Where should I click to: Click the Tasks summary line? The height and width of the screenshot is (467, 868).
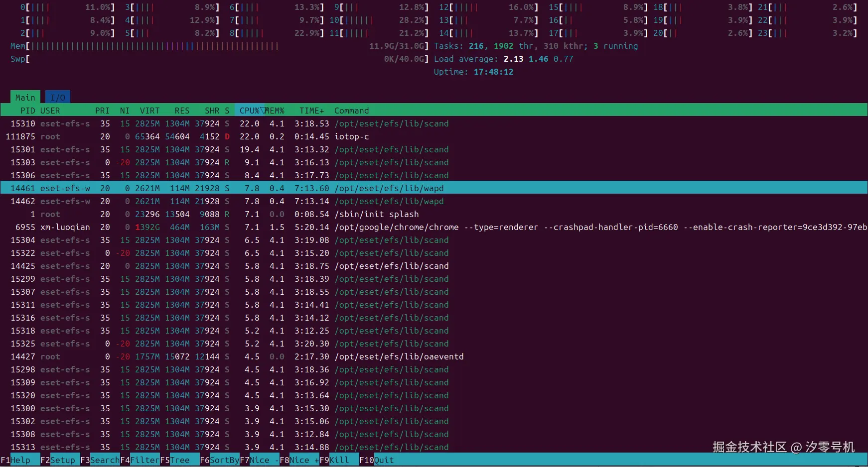[536, 46]
